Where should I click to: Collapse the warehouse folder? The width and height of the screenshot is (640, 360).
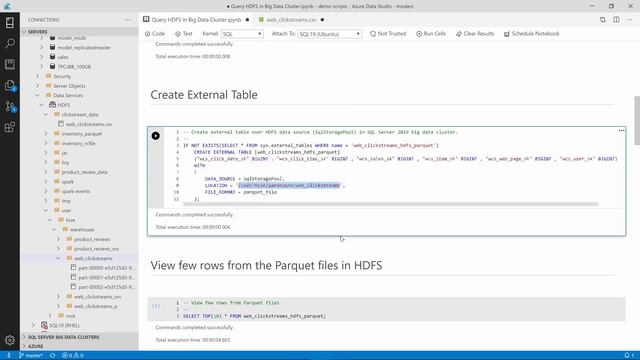54,229
